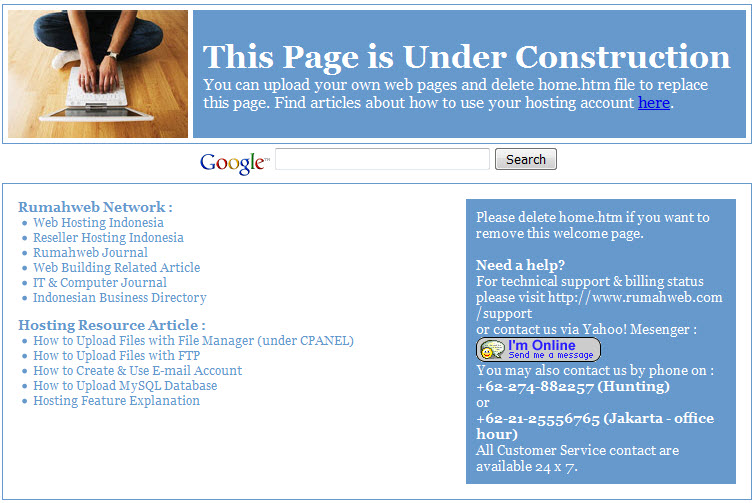
Task: Focus the Google search text box
Action: click(382, 159)
